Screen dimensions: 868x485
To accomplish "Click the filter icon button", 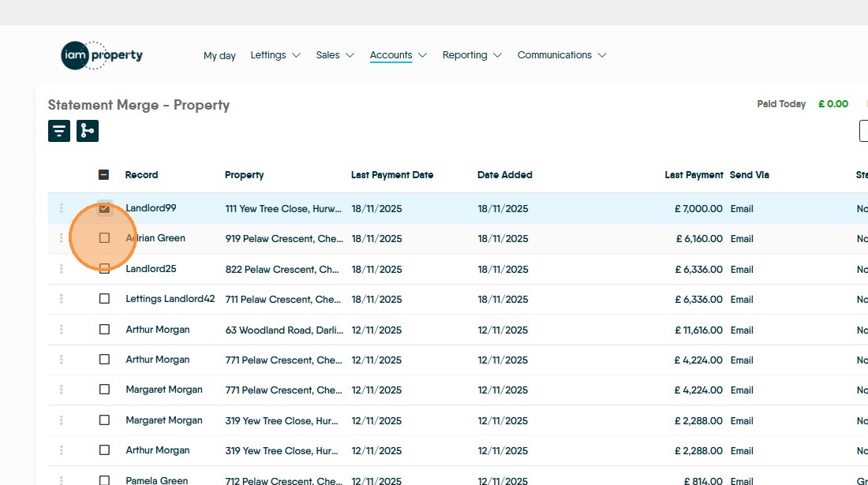I will click(59, 131).
